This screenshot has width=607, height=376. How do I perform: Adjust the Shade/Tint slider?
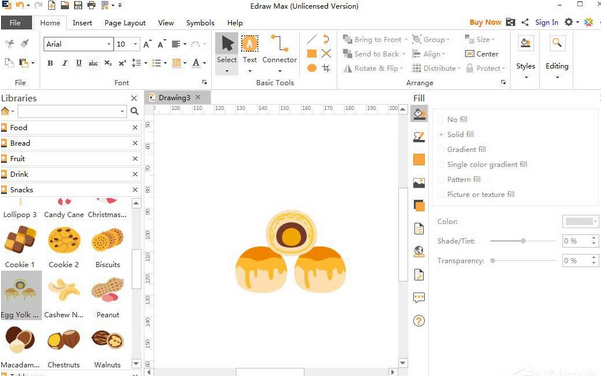523,241
